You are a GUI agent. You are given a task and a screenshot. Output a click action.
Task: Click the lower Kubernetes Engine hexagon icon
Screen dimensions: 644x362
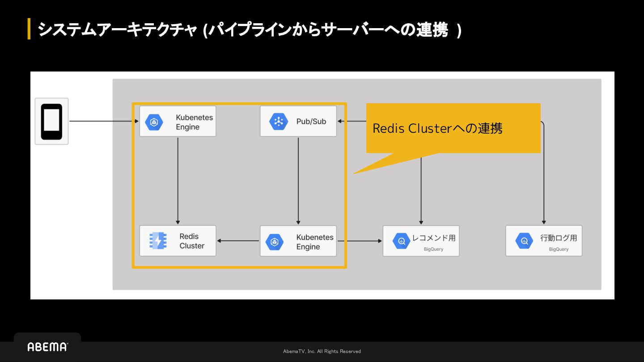pos(275,242)
